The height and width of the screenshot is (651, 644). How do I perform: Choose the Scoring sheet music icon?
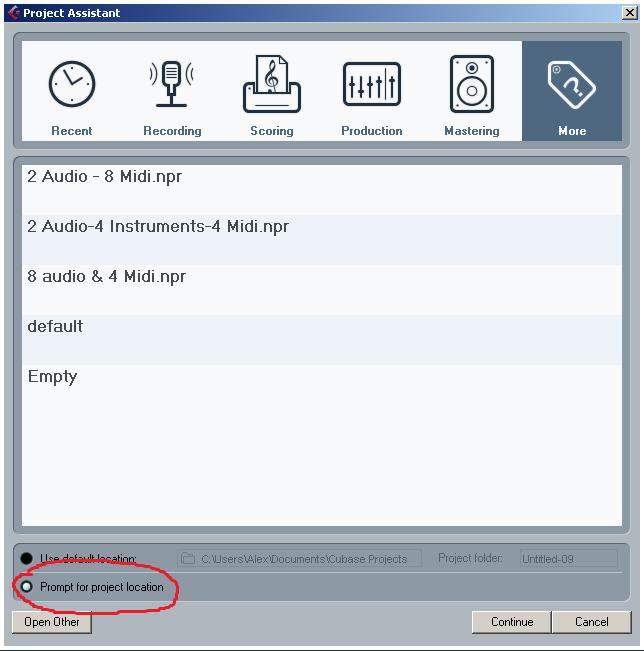coord(272,84)
